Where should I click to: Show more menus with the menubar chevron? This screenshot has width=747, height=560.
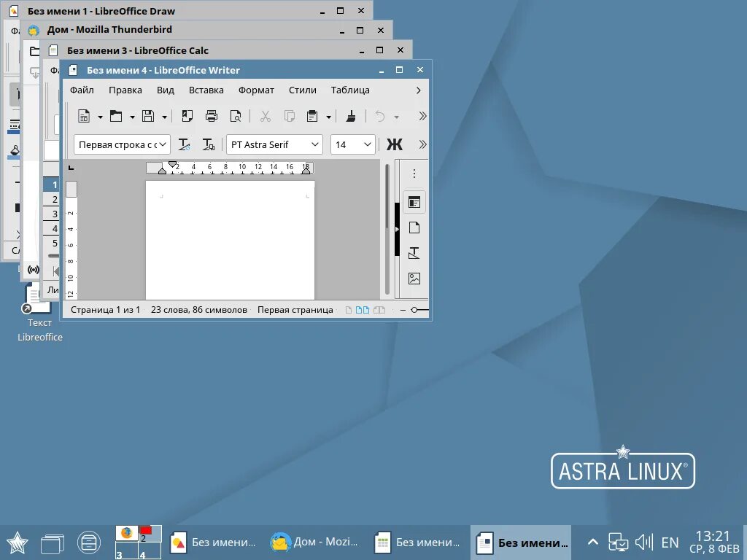418,90
